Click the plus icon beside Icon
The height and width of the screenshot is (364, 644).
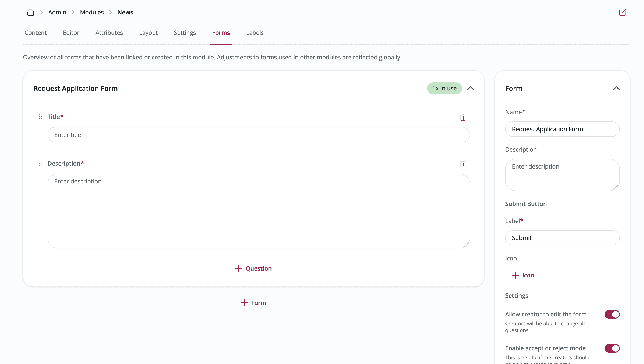515,275
